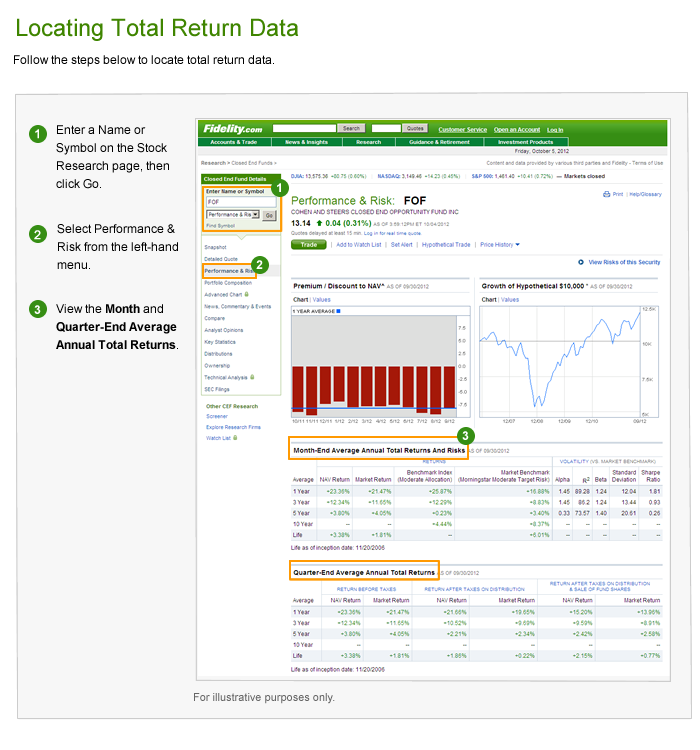The width and height of the screenshot is (700, 750).
Task: Click the blue 1 Year Average legend swatch
Action: point(338,311)
